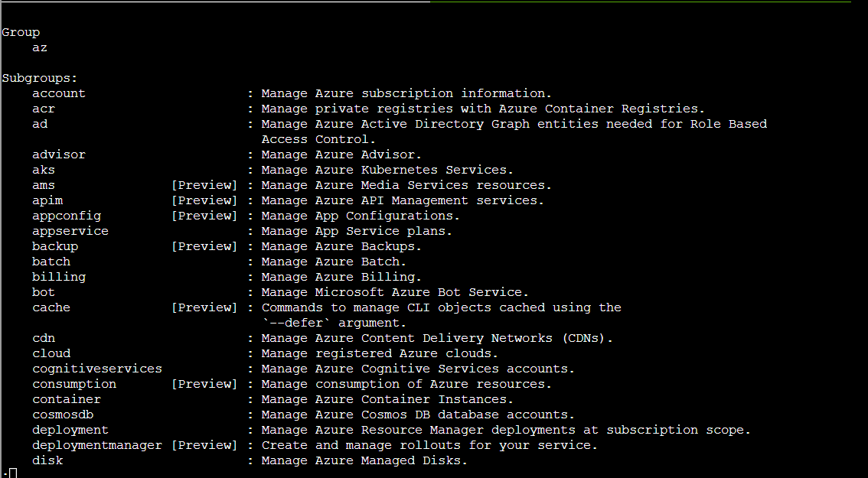The height and width of the screenshot is (478, 868).
Task: Click the 'account' subgroup name
Action: tap(59, 93)
